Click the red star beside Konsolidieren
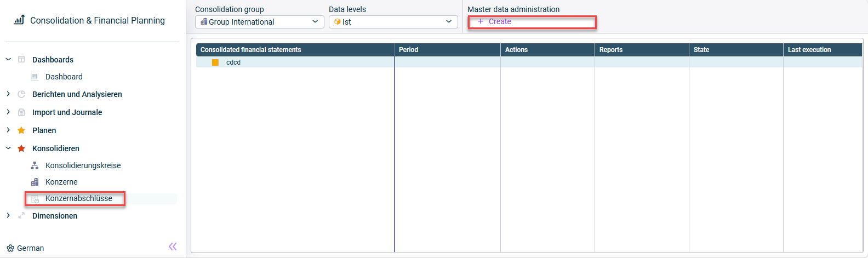The image size is (868, 258). pyautogui.click(x=21, y=148)
